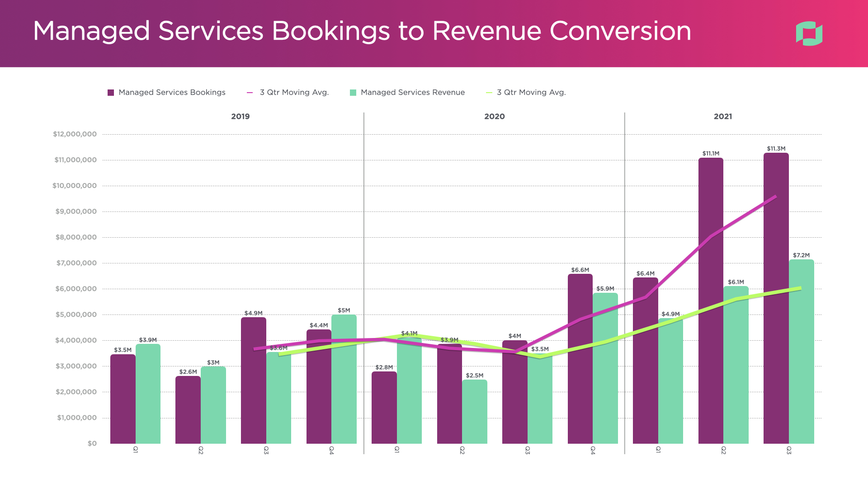Click the 2021 year heading
Image resolution: width=868 pixels, height=488 pixels.
[722, 117]
